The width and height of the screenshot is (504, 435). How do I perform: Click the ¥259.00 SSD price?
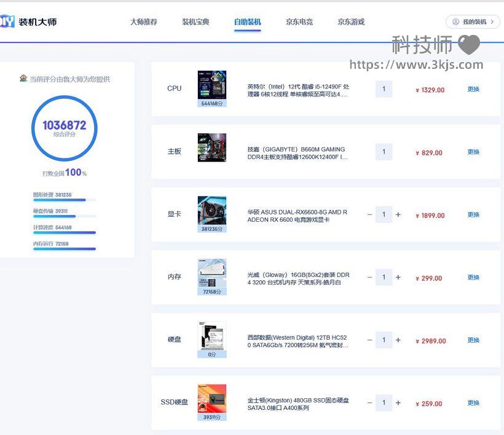click(429, 404)
